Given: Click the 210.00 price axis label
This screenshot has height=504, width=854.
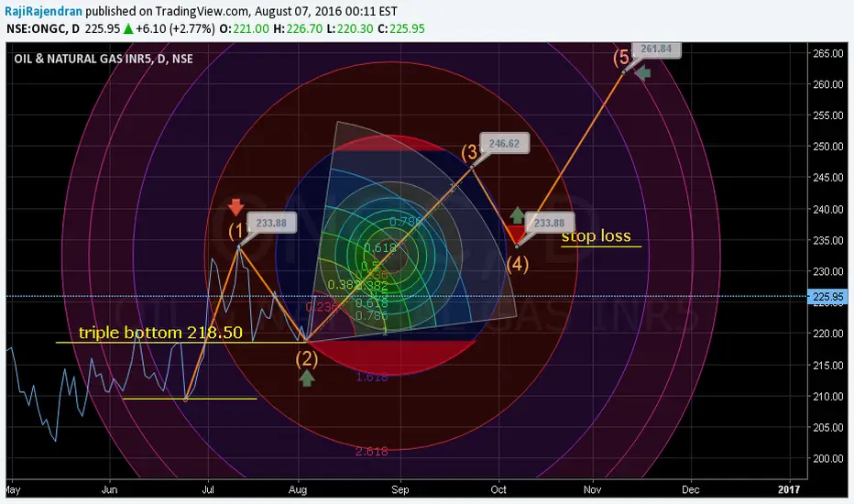Looking at the screenshot, I should 827,397.
